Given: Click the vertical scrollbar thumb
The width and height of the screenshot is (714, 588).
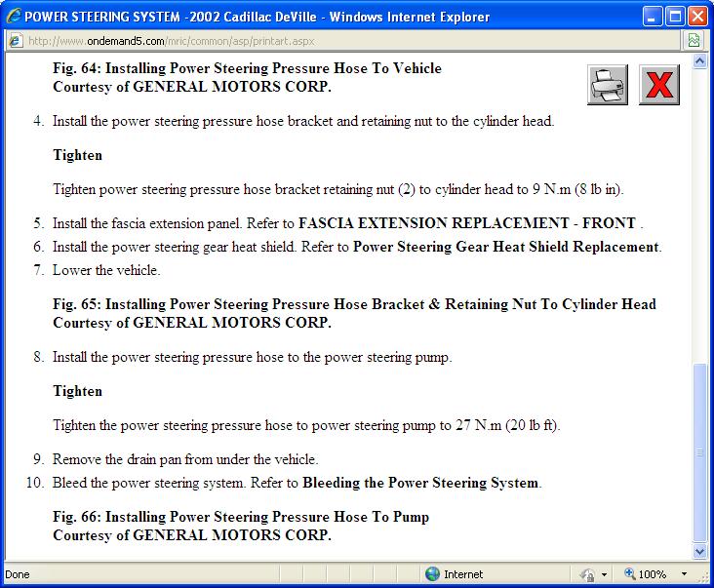Looking at the screenshot, I should click(700, 452).
